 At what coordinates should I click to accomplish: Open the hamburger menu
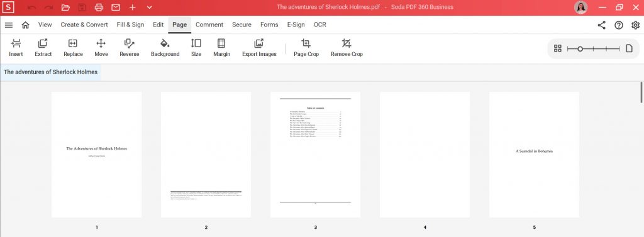point(9,25)
